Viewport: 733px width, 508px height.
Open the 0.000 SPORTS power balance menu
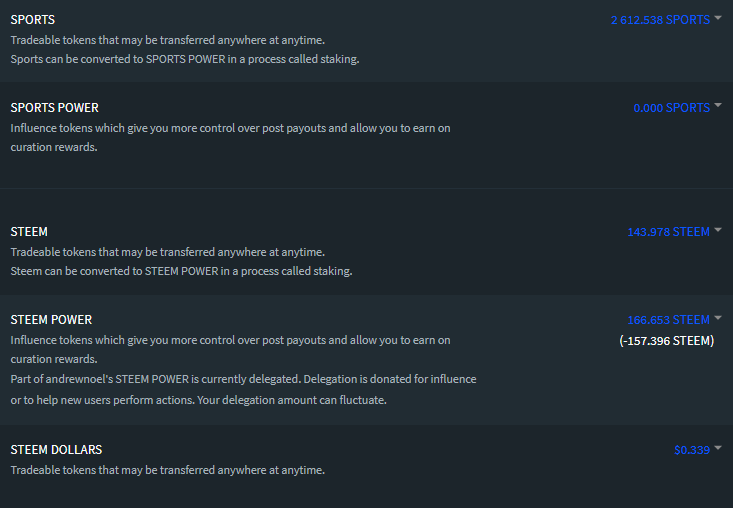coord(671,107)
